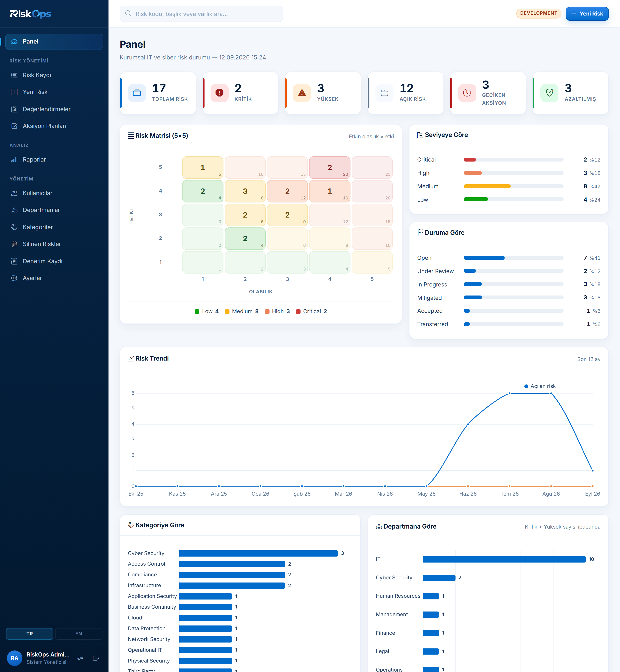Viewport: 620px width, 672px height.
Task: Switch language to TR
Action: pyautogui.click(x=30, y=634)
